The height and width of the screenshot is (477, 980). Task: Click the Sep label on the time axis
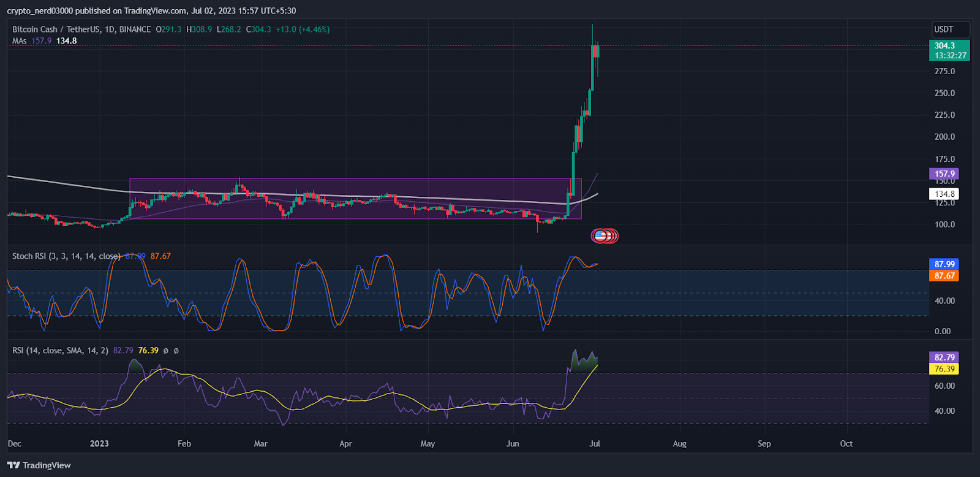(x=764, y=443)
